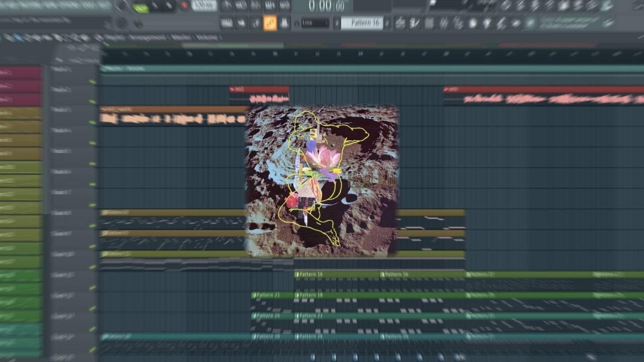
Task: Mute Track 8 with its green dot
Action: click(x=93, y=225)
